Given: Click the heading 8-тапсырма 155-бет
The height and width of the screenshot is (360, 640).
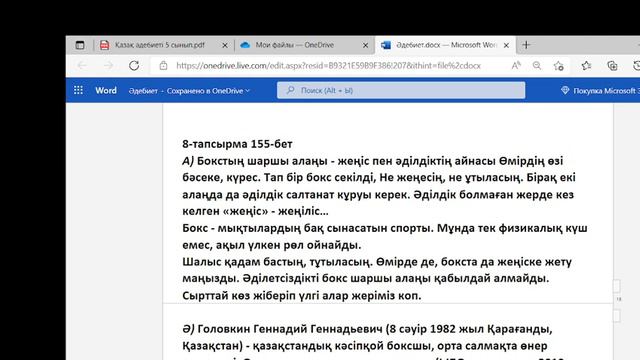Looking at the screenshot, I should 237,144.
